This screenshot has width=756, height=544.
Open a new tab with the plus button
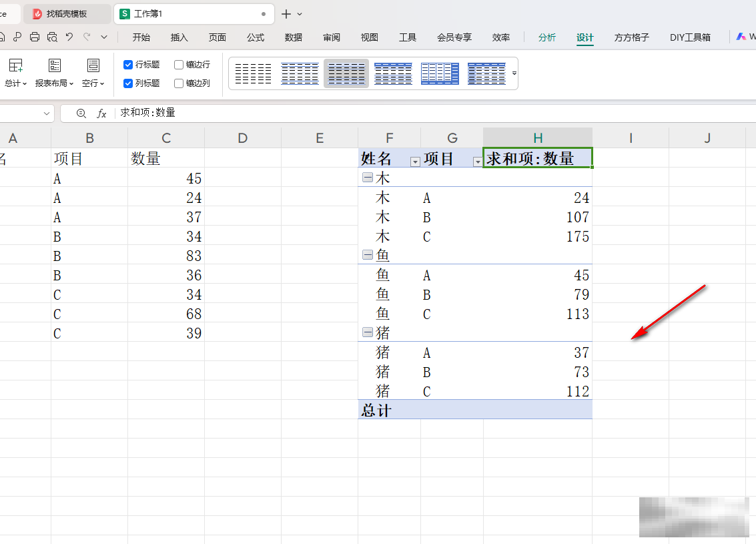point(286,13)
